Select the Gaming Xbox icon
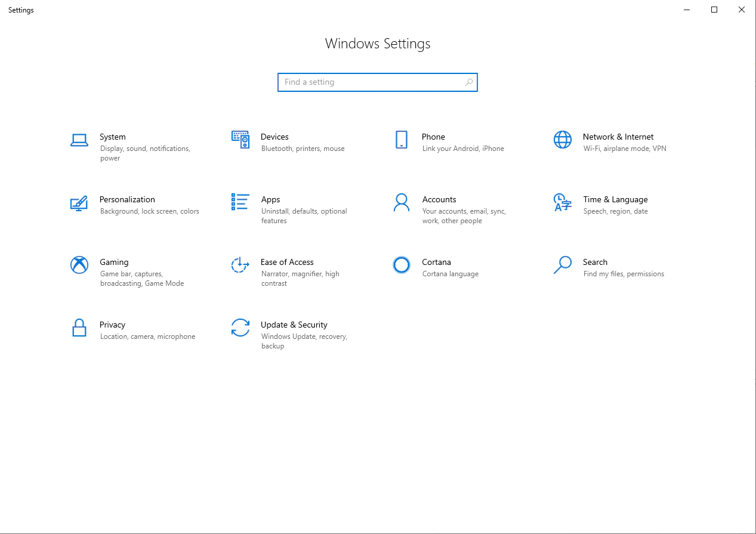 (x=79, y=265)
